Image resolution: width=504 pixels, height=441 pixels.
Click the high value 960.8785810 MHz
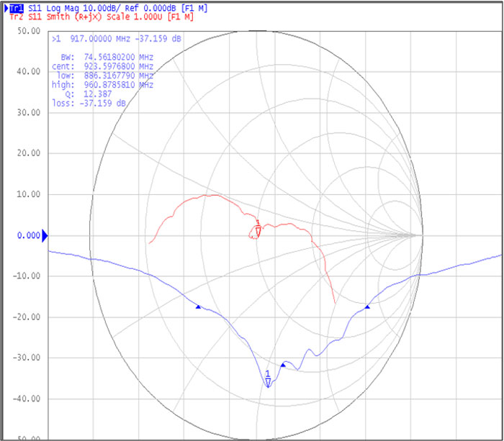point(119,85)
